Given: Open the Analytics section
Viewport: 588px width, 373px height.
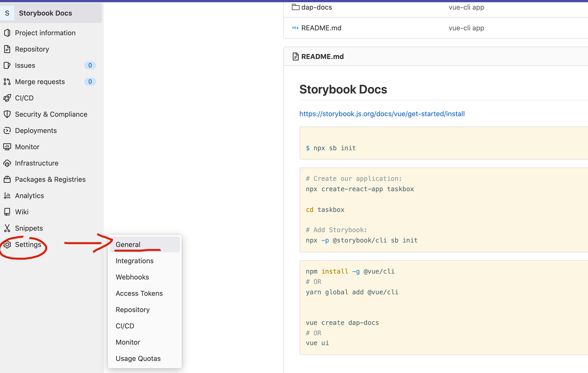Looking at the screenshot, I should [x=29, y=196].
